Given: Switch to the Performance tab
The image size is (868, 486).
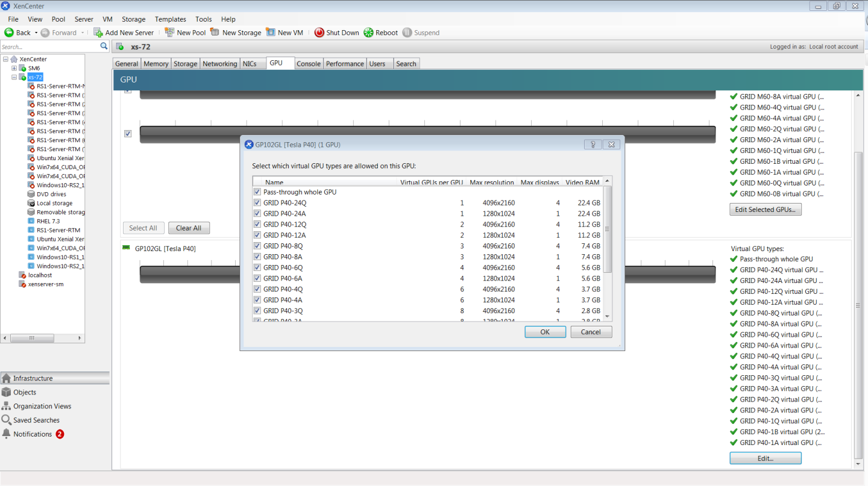Looking at the screenshot, I should pyautogui.click(x=345, y=63).
